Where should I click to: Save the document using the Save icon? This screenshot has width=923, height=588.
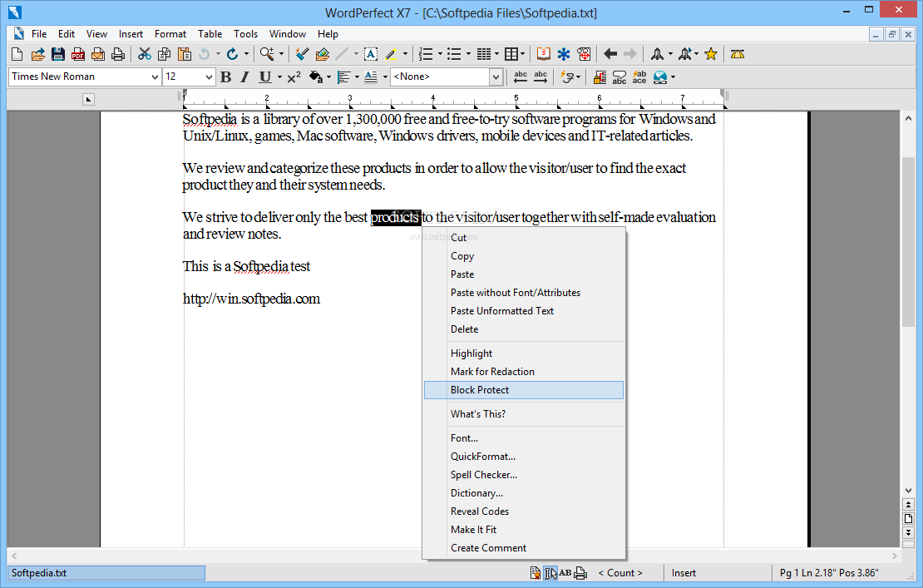58,53
